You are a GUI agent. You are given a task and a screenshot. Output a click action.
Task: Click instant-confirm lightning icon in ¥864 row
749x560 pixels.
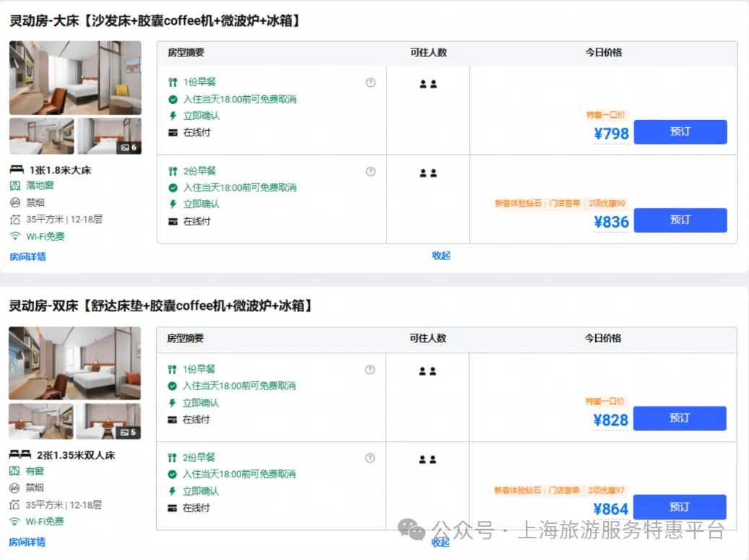(172, 491)
